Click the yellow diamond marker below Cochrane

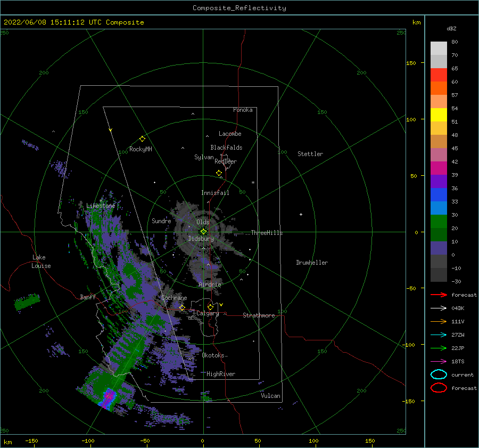[x=182, y=307]
